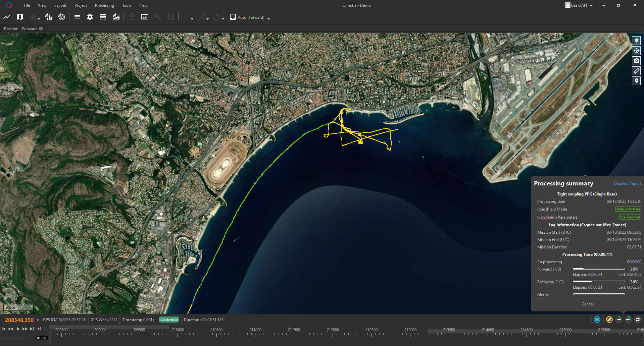Open the bug report toolbar icon
This screenshot has height=346, width=644.
(90, 17)
